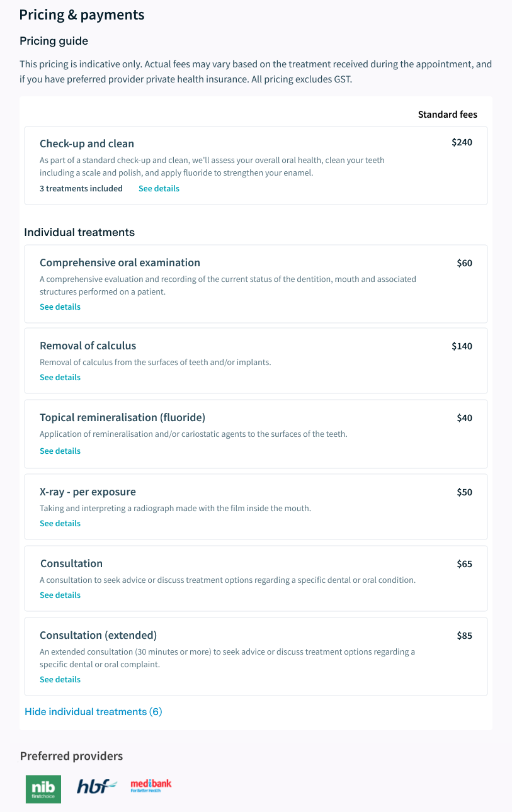Click the nib first choice provider logo

(43, 789)
